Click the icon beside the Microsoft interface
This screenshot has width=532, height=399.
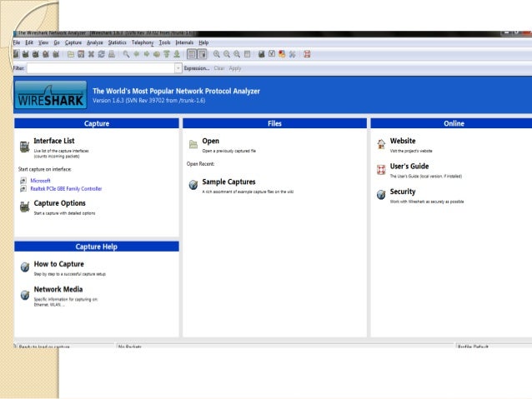pos(23,181)
